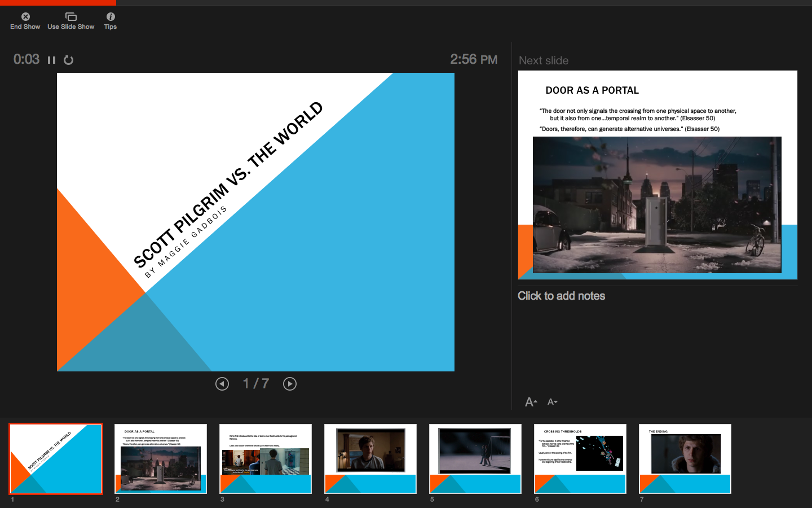
Task: Click the End Show icon
Action: [x=25, y=17]
